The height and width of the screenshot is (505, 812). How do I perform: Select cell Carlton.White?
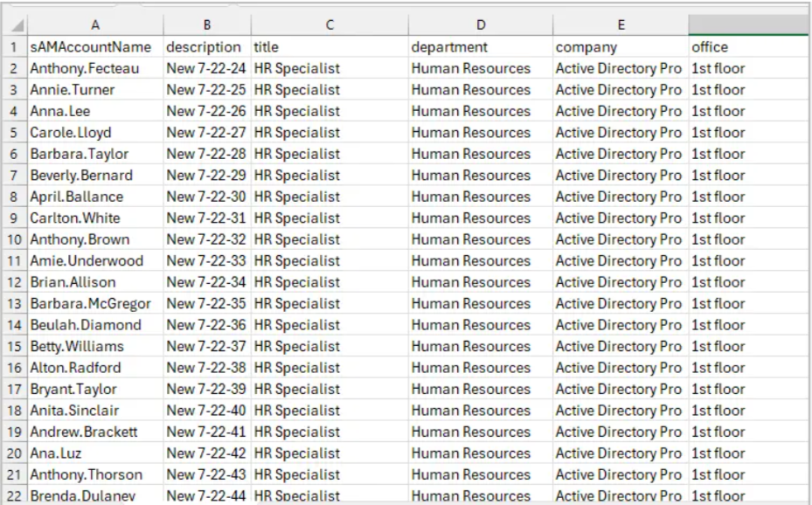(x=95, y=218)
